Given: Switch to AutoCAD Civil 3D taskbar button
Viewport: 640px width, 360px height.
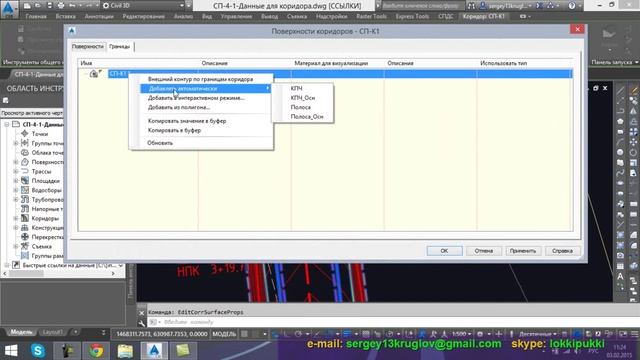Looking at the screenshot, I should point(154,351).
